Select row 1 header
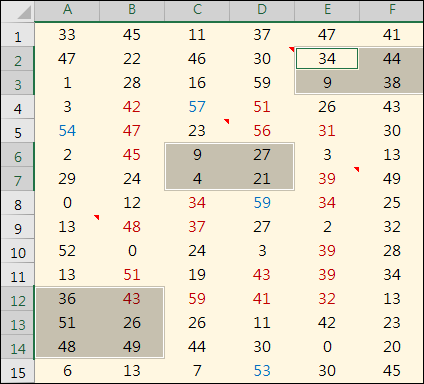 18,35
